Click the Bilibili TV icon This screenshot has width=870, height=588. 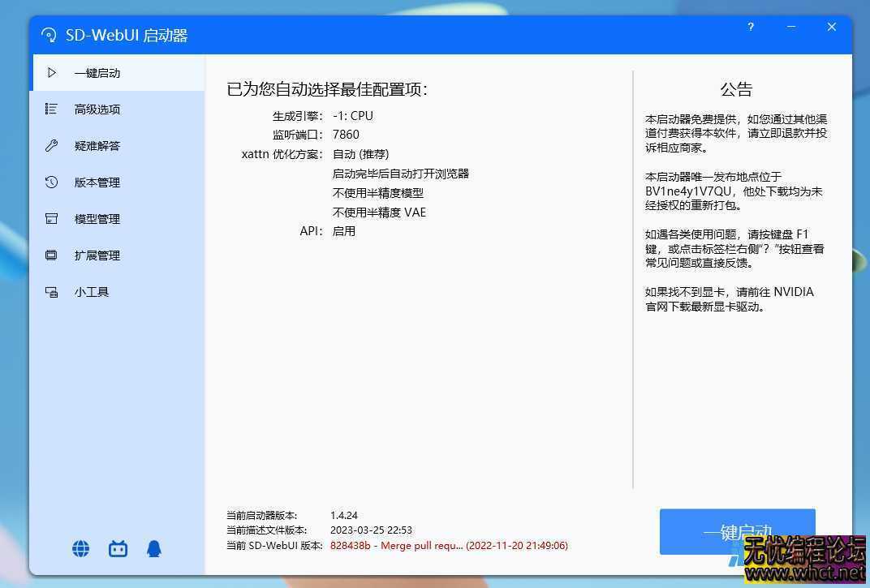click(x=118, y=549)
